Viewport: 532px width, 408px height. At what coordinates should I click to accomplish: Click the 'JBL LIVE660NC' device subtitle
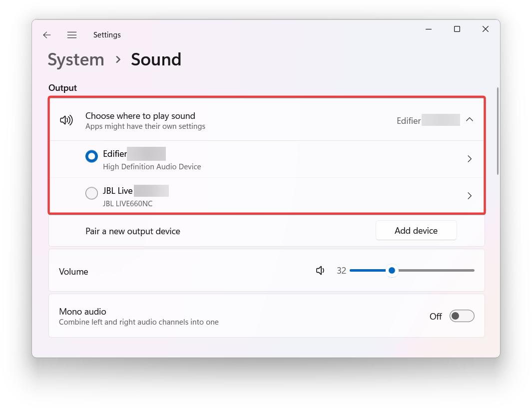(x=127, y=203)
